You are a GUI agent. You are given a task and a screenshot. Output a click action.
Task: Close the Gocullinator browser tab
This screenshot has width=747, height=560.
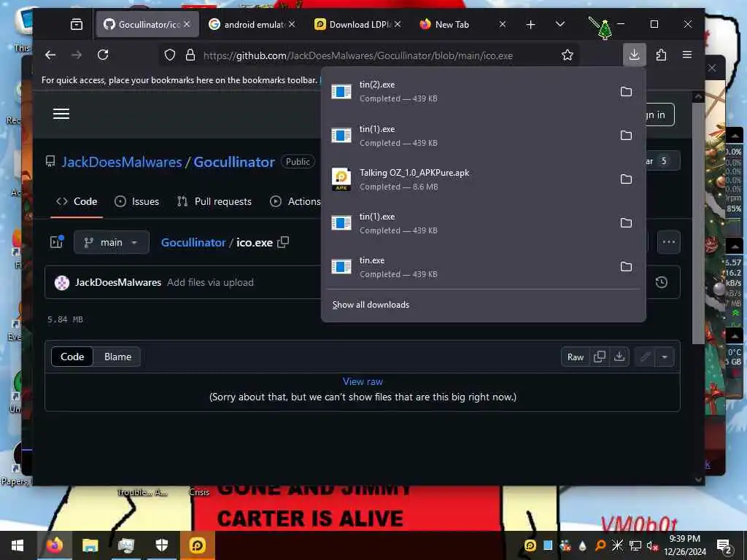pos(187,24)
